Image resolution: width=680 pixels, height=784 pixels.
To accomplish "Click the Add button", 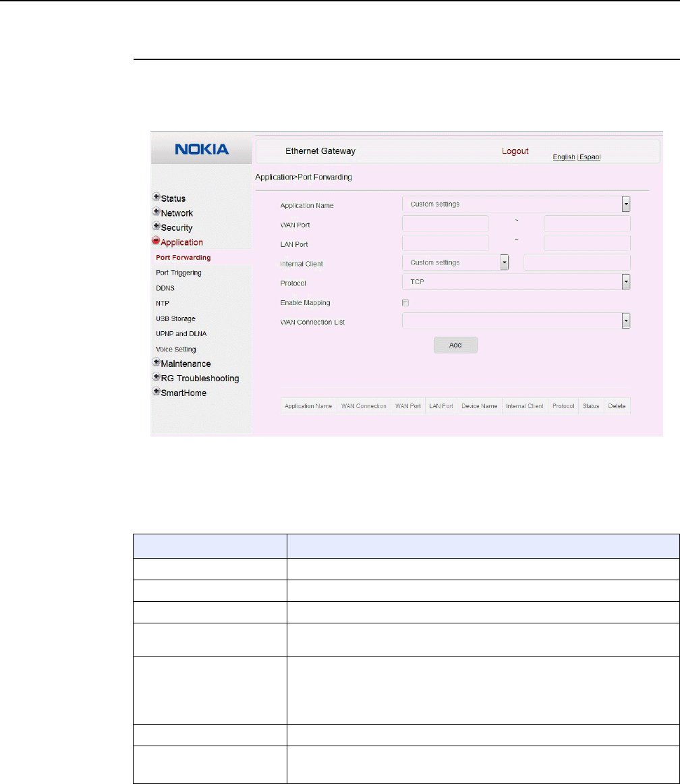I will [455, 345].
